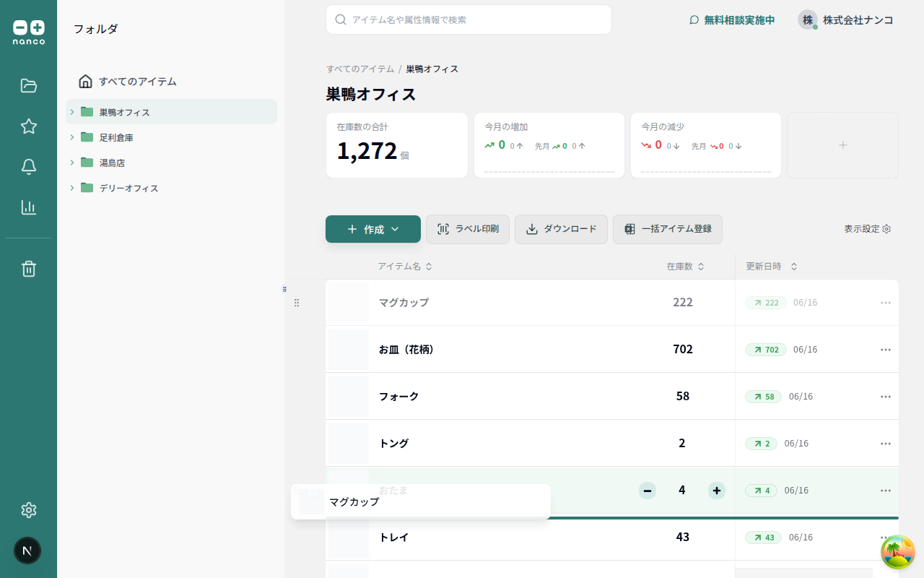The width and height of the screenshot is (924, 578).
Task: Open the bar chart reports icon
Action: tap(28, 207)
